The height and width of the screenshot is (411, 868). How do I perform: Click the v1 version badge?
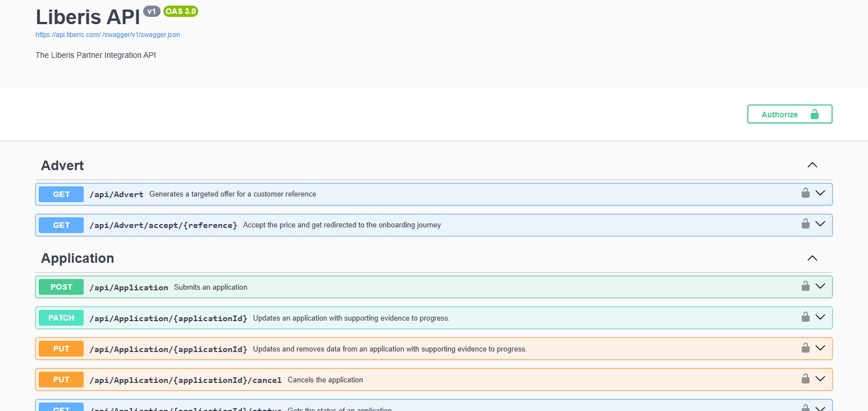[x=152, y=11]
